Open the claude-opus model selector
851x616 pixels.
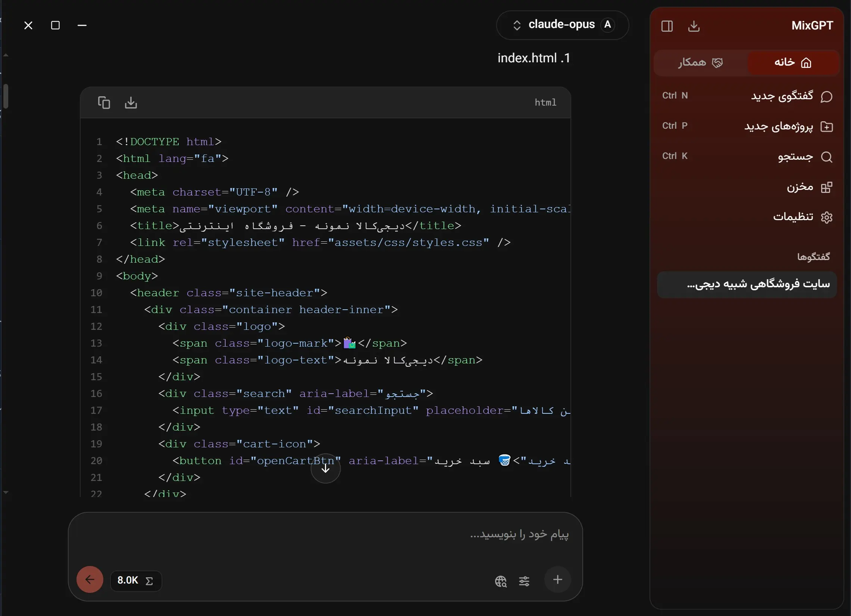coord(563,25)
